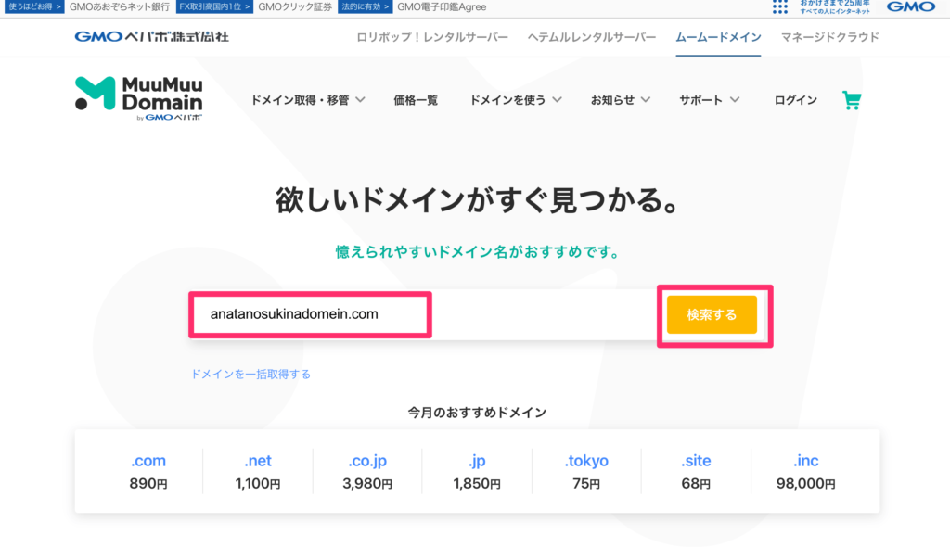Open the ヘテムルレンタルサーバー tab
950x560 pixels.
[592, 37]
